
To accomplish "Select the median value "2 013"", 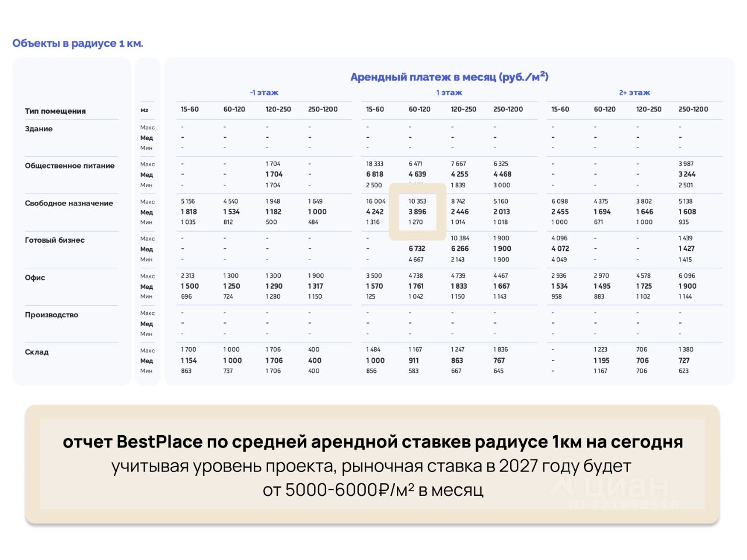I will pos(501,212).
